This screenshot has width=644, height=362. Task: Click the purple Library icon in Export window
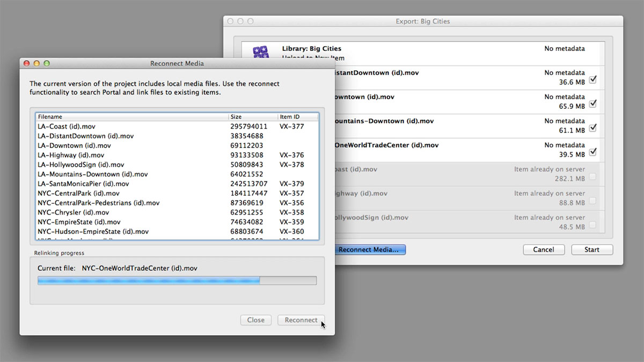tap(261, 53)
